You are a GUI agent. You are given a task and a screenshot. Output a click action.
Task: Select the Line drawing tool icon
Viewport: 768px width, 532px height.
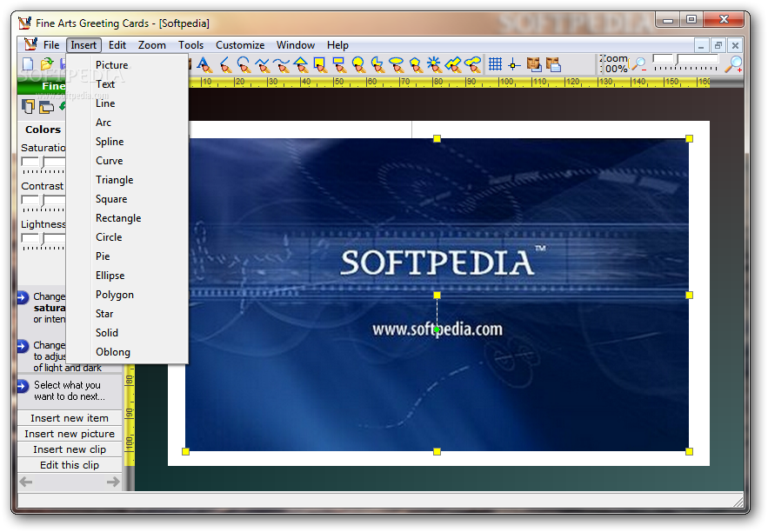click(224, 64)
